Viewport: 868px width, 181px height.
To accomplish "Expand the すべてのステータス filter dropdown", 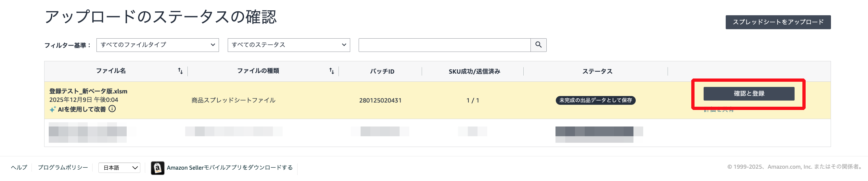I will pyautogui.click(x=288, y=45).
